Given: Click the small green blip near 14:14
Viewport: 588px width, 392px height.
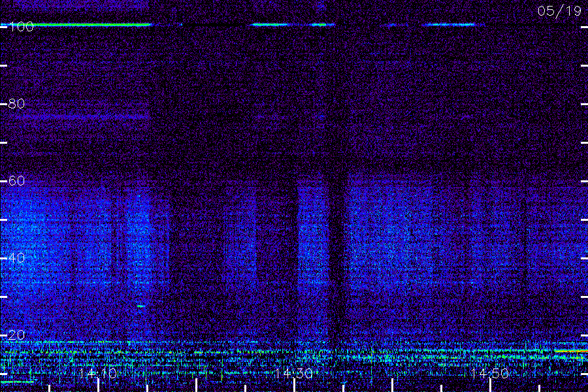Looking at the screenshot, I should click(140, 306).
